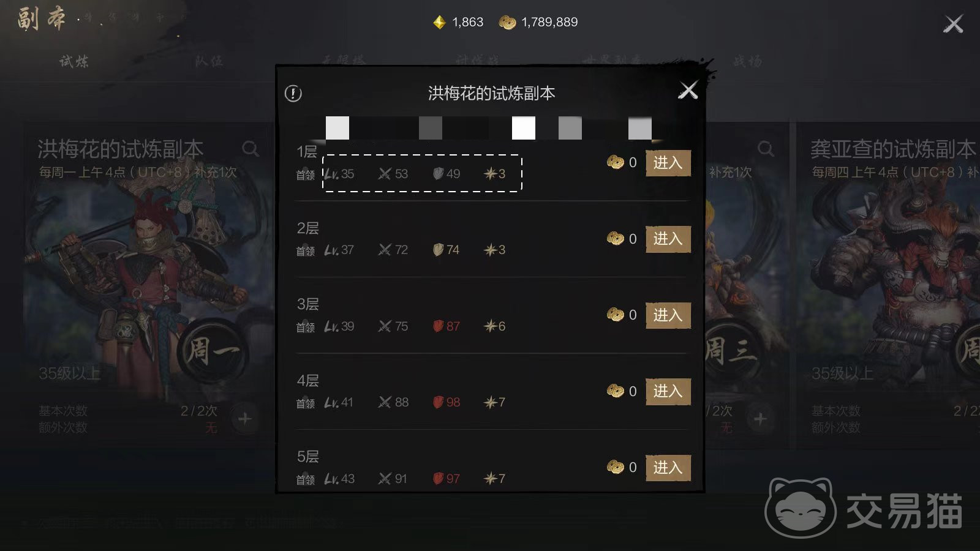Switch to the 队伍 tab
The height and width of the screenshot is (551, 980).
(209, 61)
